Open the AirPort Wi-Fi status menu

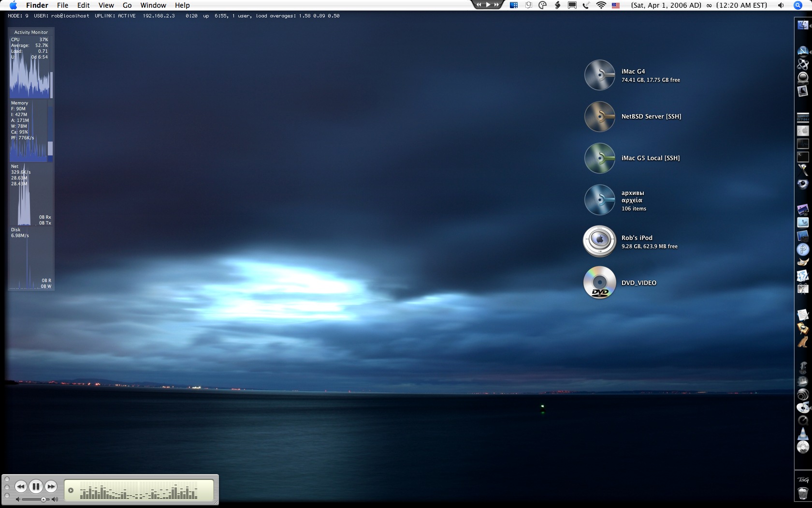tap(601, 5)
